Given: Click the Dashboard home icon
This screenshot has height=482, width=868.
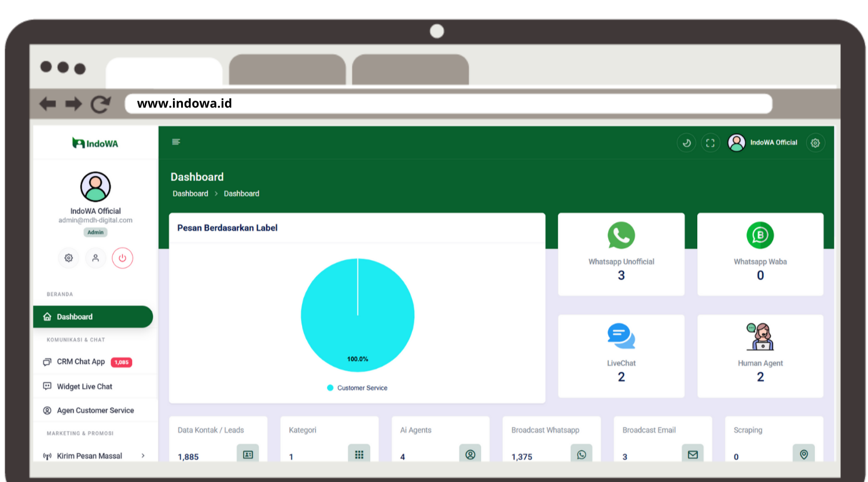Looking at the screenshot, I should 47,317.
